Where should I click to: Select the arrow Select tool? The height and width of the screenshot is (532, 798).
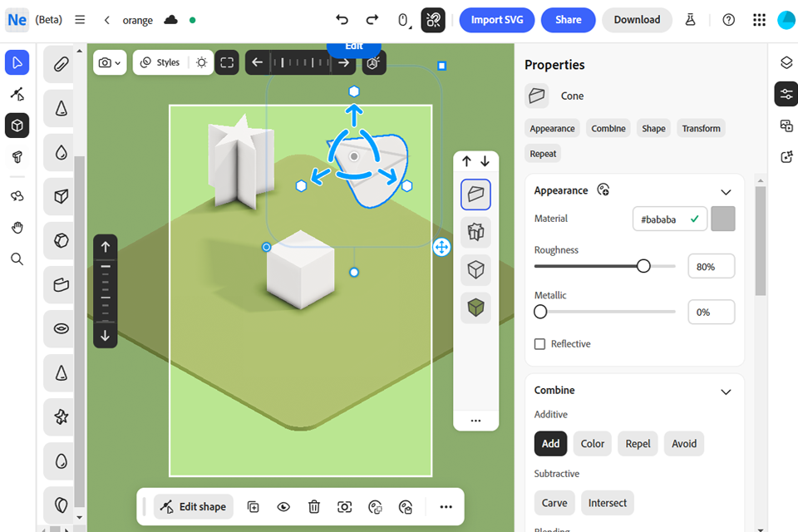pos(17,62)
